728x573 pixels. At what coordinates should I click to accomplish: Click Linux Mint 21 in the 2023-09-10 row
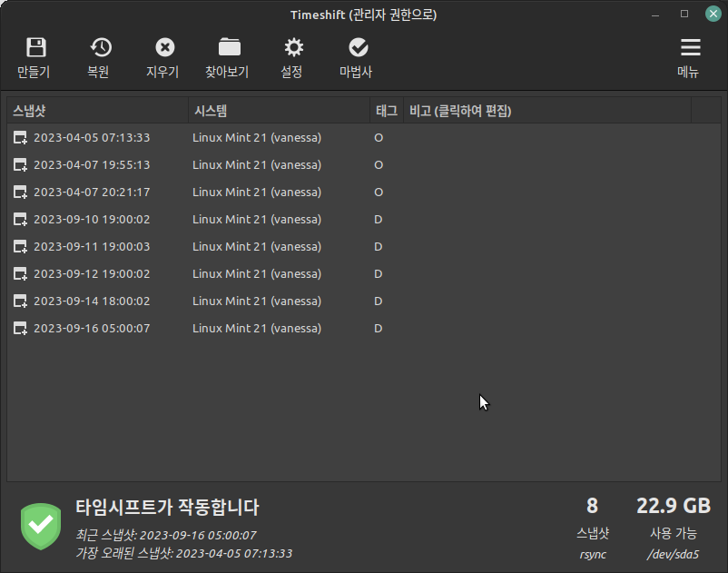[x=257, y=220]
